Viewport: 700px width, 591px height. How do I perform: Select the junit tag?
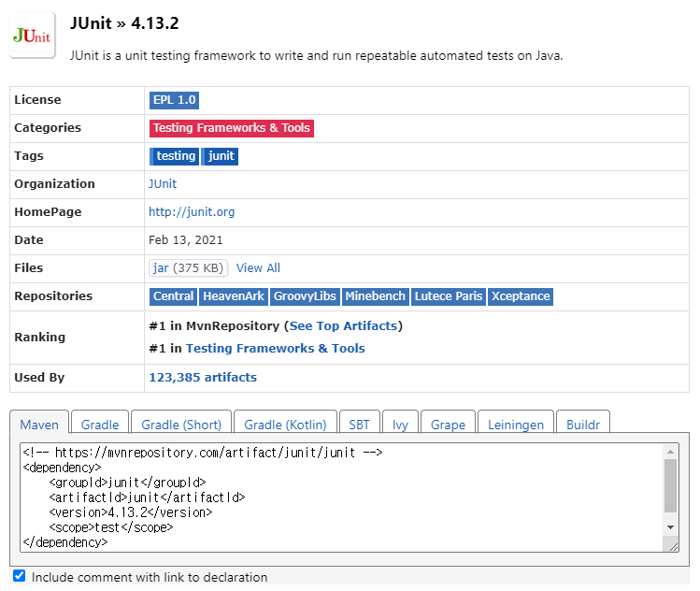tap(220, 156)
